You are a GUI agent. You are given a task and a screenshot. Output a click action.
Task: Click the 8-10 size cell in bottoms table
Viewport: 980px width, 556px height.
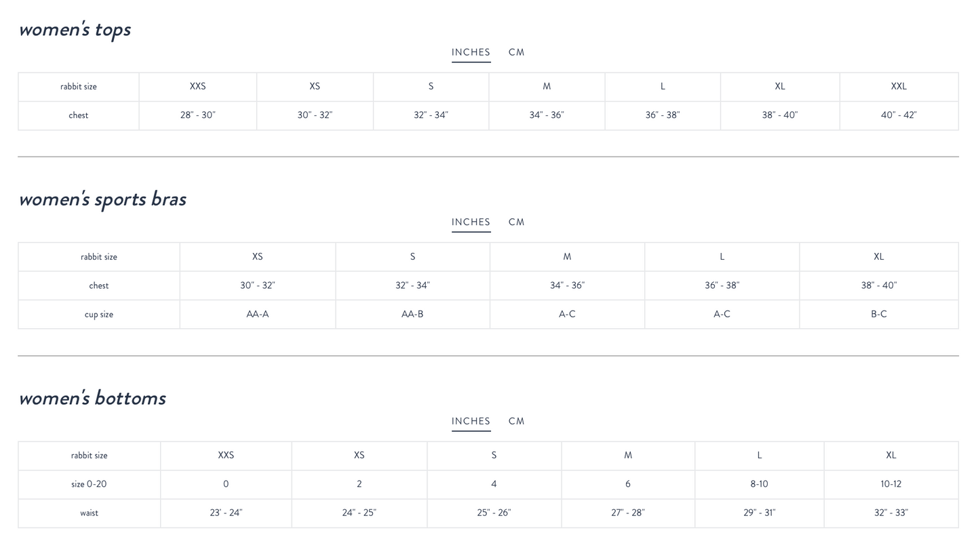point(759,484)
